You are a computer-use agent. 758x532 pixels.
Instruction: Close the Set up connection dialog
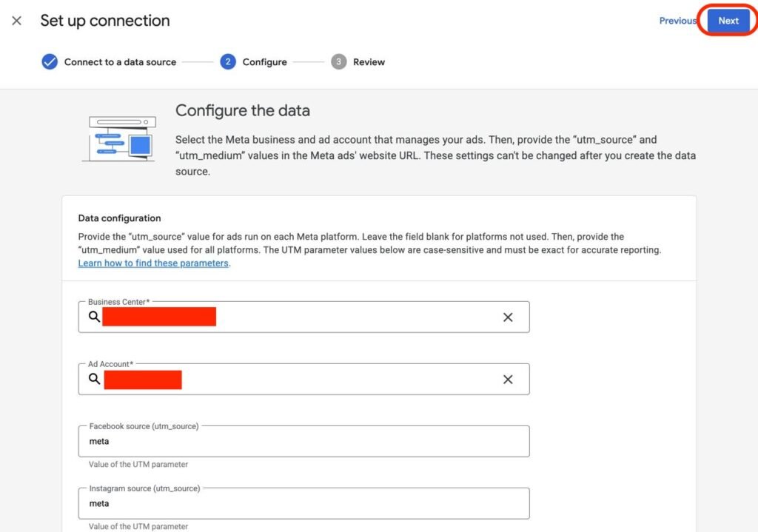coord(16,21)
